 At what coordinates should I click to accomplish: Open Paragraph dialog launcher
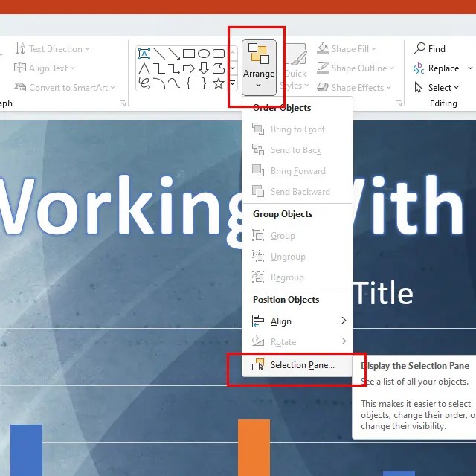(x=123, y=104)
